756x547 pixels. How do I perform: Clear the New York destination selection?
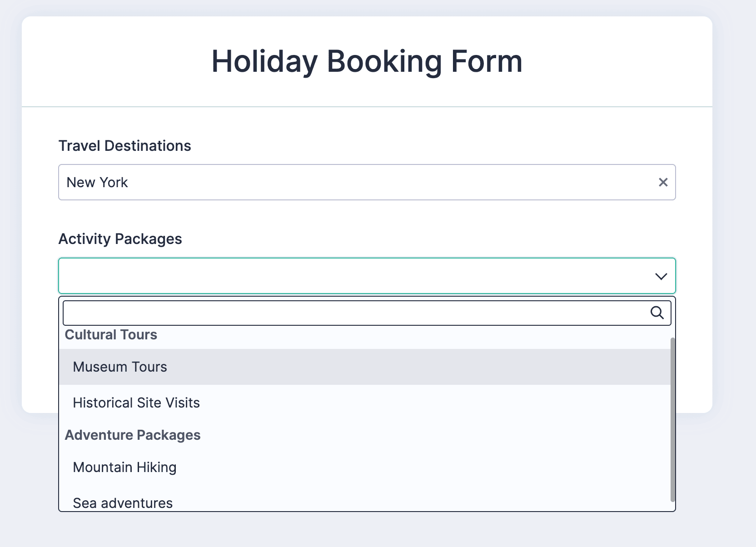coord(663,182)
